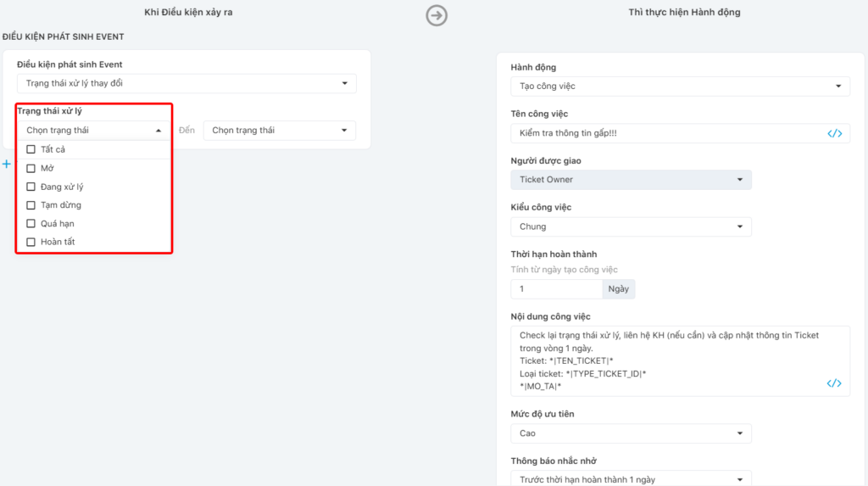Toggle the Quá hạn checkbox

click(31, 224)
